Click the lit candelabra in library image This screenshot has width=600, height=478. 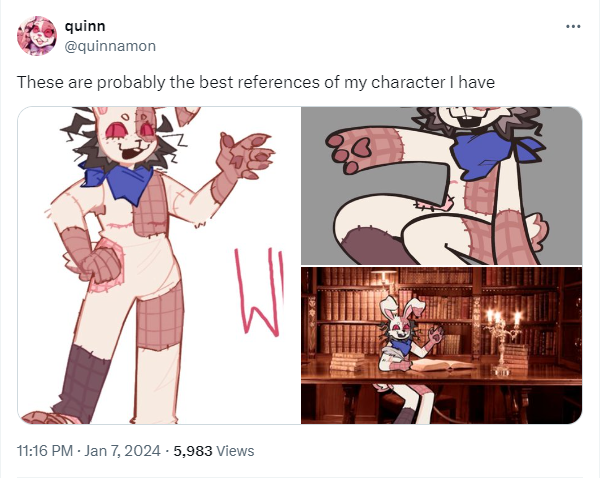click(x=502, y=339)
